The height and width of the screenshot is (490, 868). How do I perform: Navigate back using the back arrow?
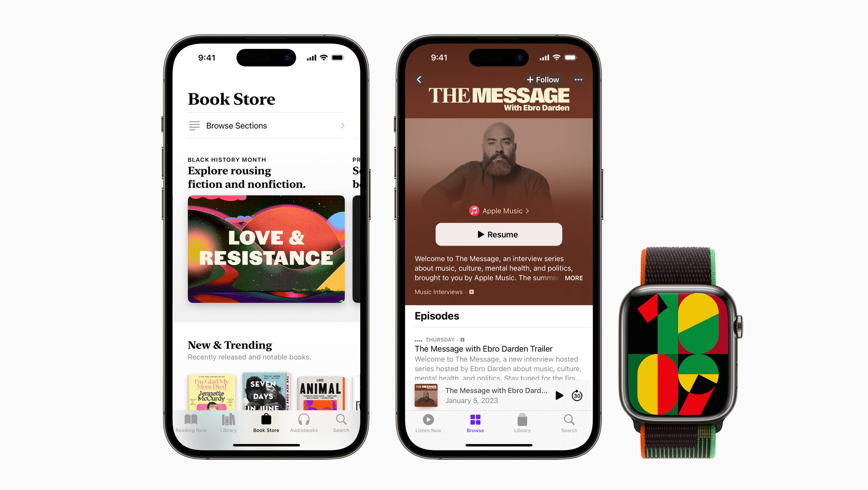point(420,79)
